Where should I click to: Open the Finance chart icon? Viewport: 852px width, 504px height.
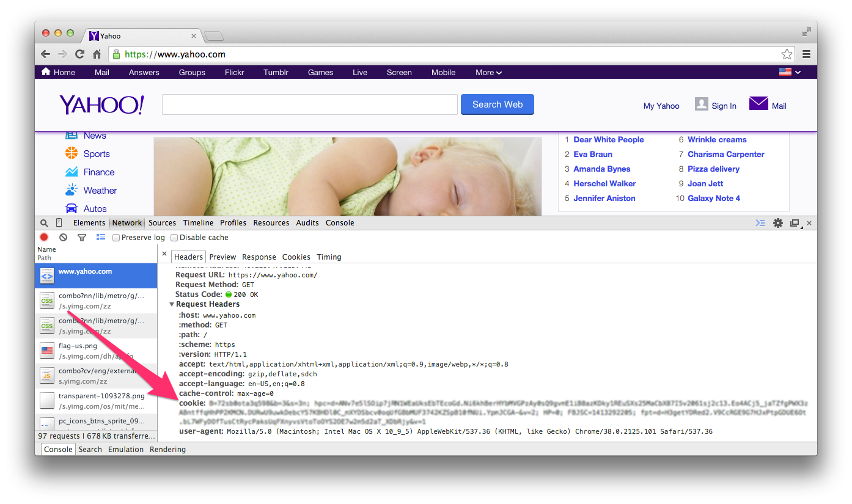click(72, 172)
